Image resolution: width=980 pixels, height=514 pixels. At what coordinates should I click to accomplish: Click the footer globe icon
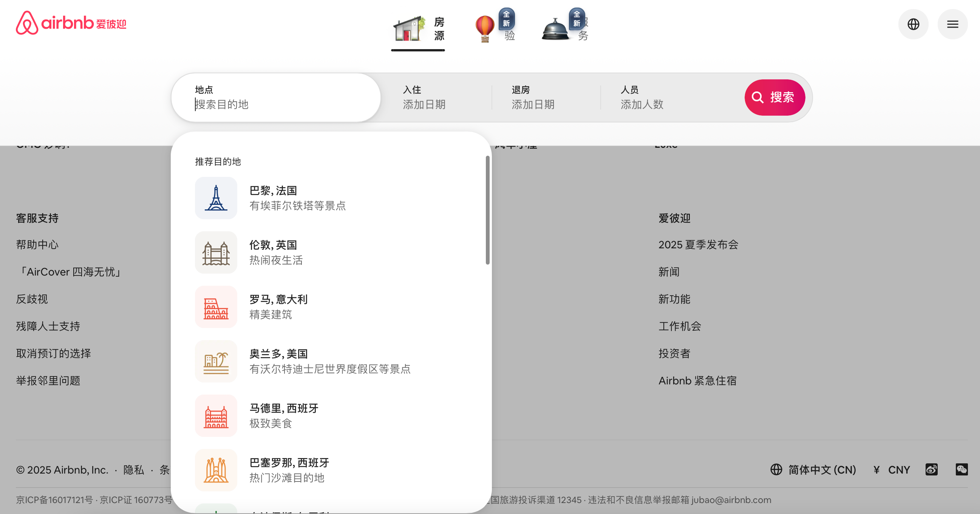pos(776,469)
